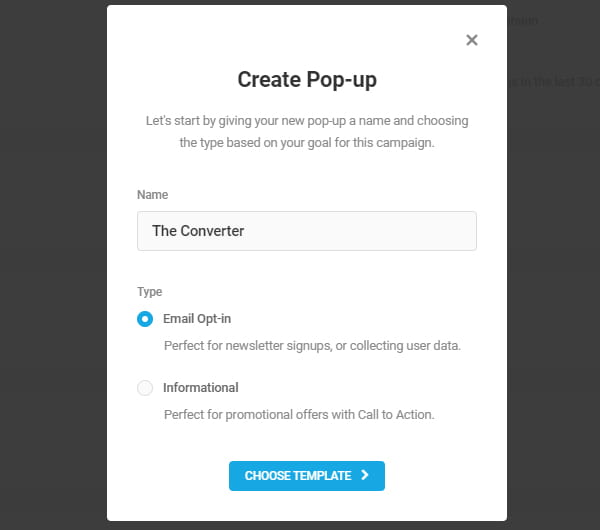Screen dimensions: 600x530
Task: Close the Create Pop-up dialog
Action: click(x=472, y=40)
